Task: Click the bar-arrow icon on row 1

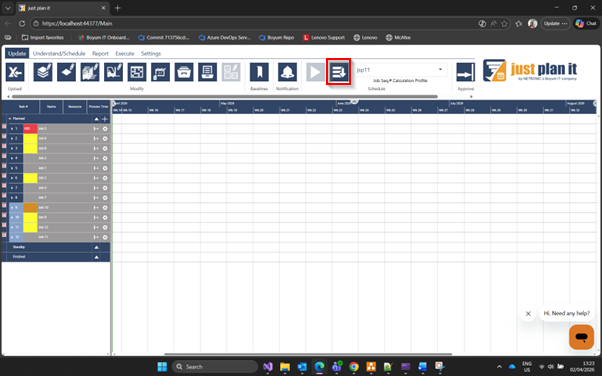Action: click(96, 129)
